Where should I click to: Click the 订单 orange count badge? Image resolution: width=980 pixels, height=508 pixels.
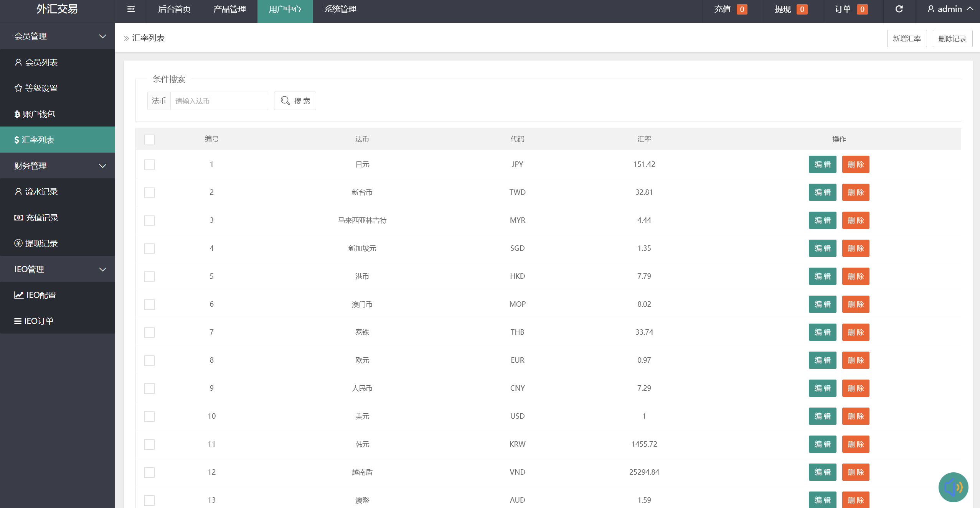(862, 9)
